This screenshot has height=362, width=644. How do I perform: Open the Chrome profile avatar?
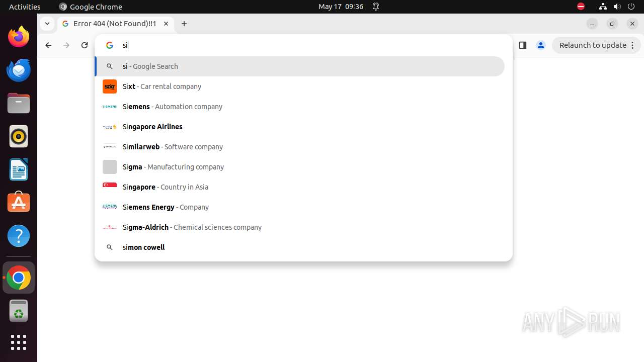pos(541,45)
